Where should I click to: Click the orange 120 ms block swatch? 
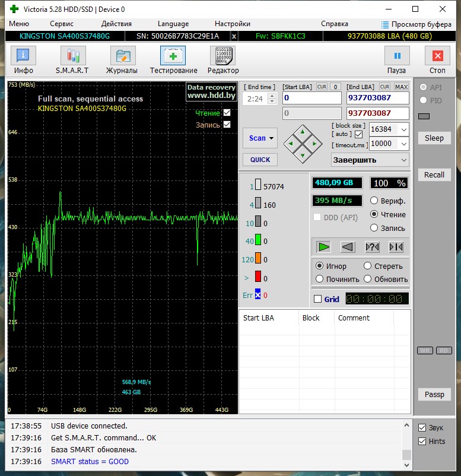[x=258, y=258]
